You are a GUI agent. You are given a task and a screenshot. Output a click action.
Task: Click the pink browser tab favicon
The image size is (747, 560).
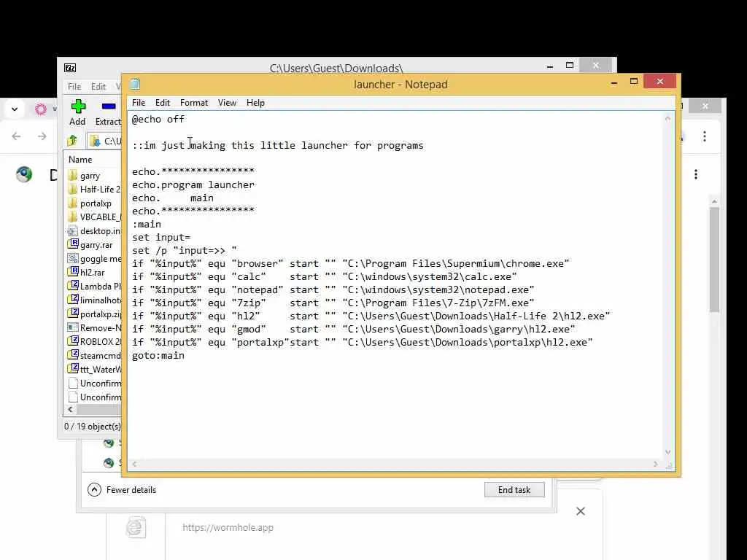[41, 109]
